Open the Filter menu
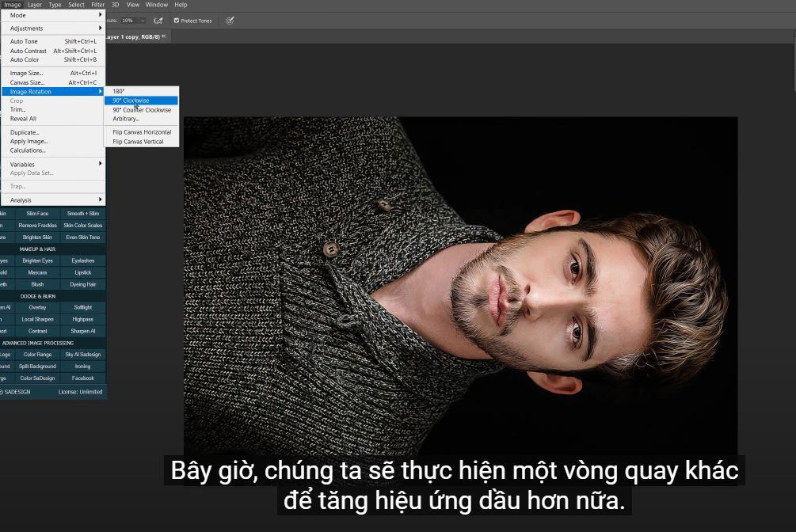 (97, 5)
